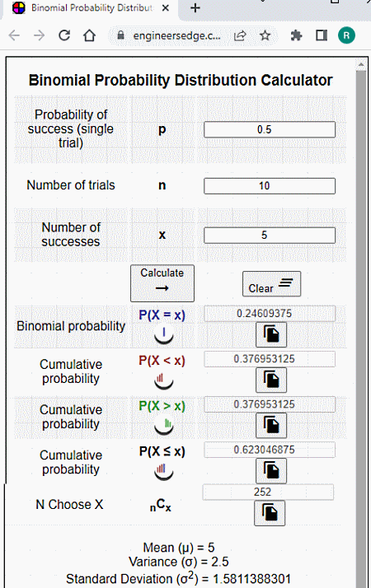Viewport: 371px width, 588px height.
Task: Click the P(X = x) distribution chart icon
Action: (x=164, y=335)
